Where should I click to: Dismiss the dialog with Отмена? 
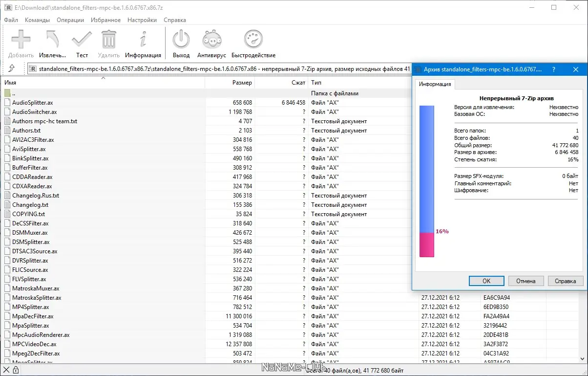click(526, 281)
